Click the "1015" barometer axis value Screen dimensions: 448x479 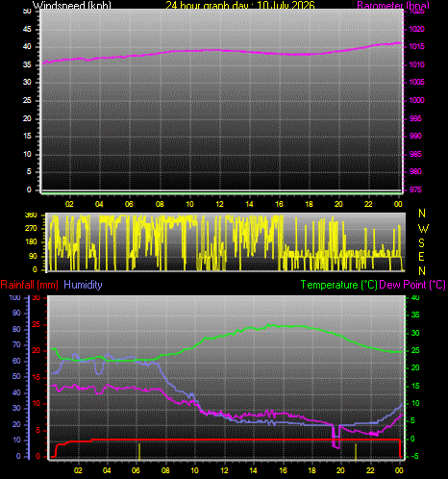coord(416,47)
